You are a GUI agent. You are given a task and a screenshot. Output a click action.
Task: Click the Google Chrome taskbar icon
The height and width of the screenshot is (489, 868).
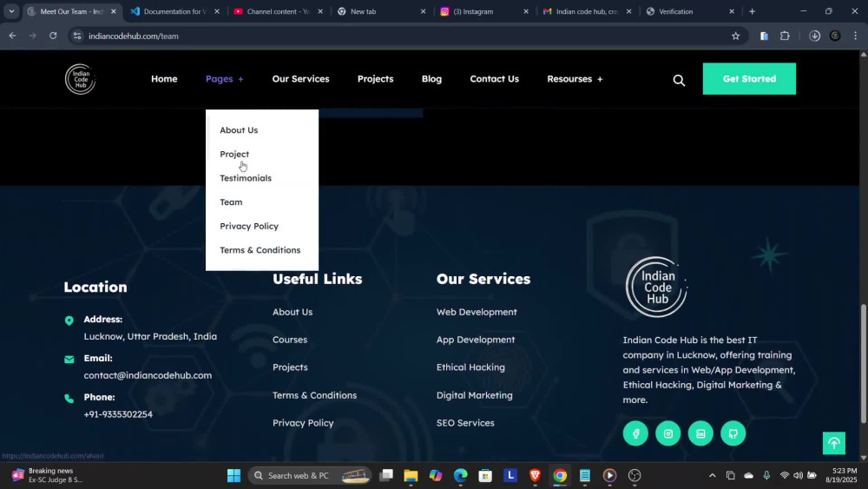pos(560,475)
